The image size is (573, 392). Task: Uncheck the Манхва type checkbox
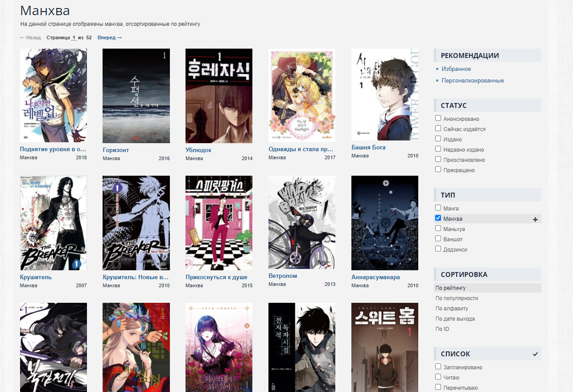[x=438, y=219]
